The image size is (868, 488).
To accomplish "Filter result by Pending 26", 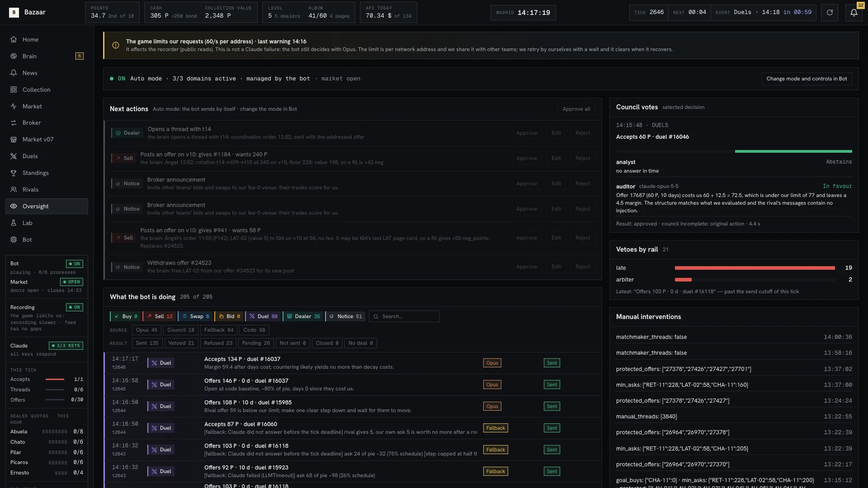I will pos(256,343).
